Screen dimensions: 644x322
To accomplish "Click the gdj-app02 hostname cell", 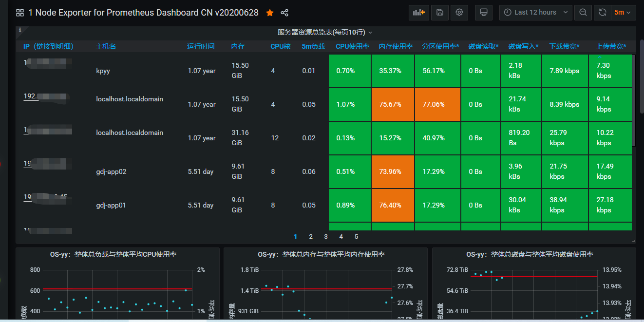I will pyautogui.click(x=111, y=171).
